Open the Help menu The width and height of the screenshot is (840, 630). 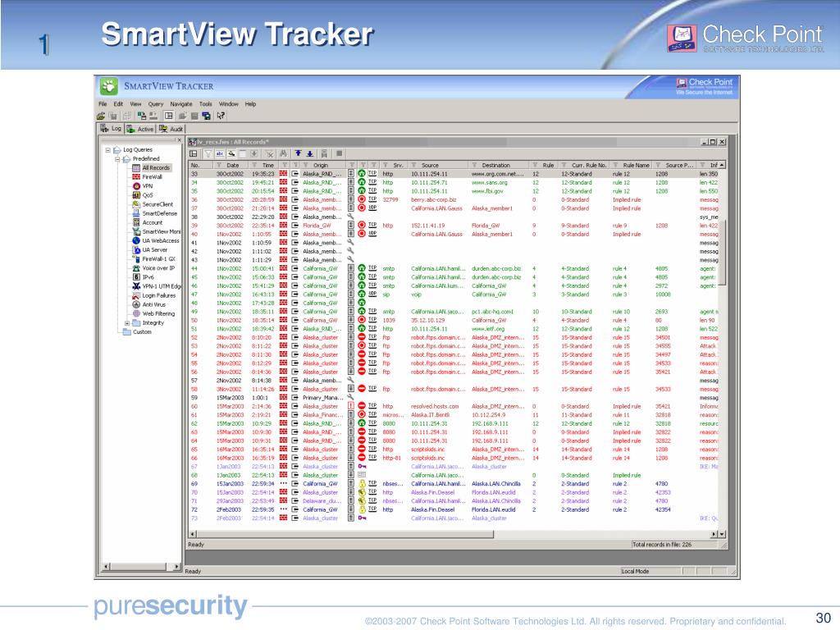(x=251, y=104)
